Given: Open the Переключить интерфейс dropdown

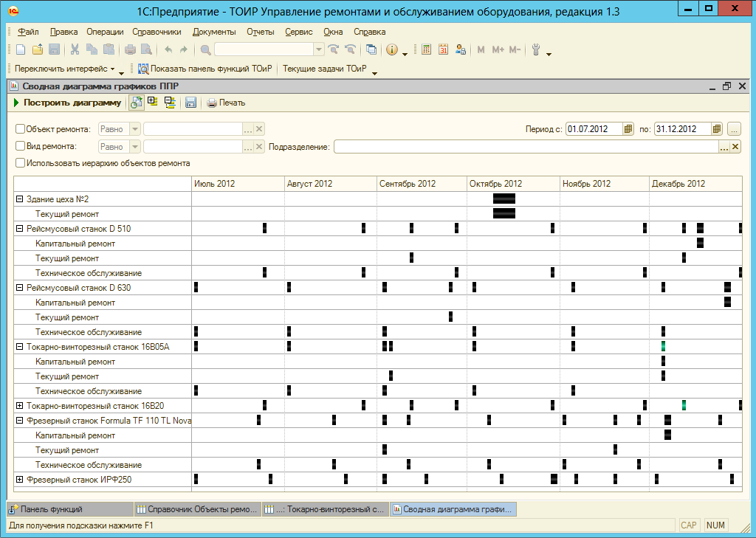Looking at the screenshot, I should click(65, 69).
